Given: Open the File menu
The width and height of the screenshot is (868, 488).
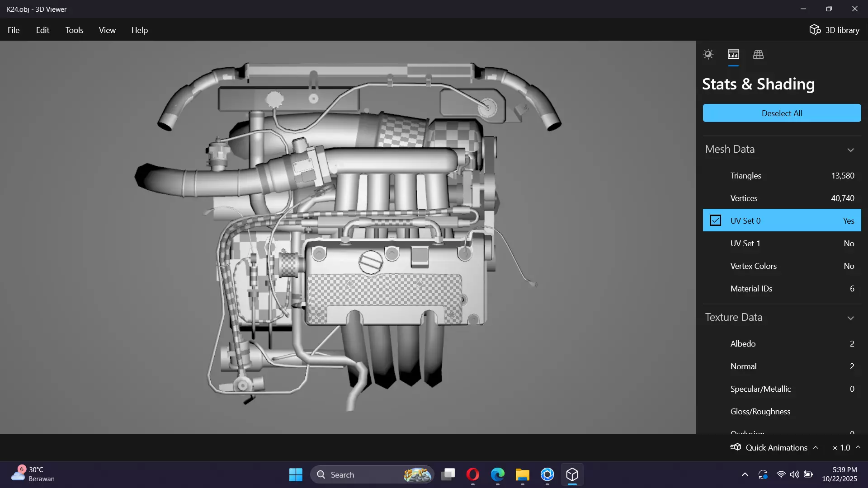Looking at the screenshot, I should [14, 30].
